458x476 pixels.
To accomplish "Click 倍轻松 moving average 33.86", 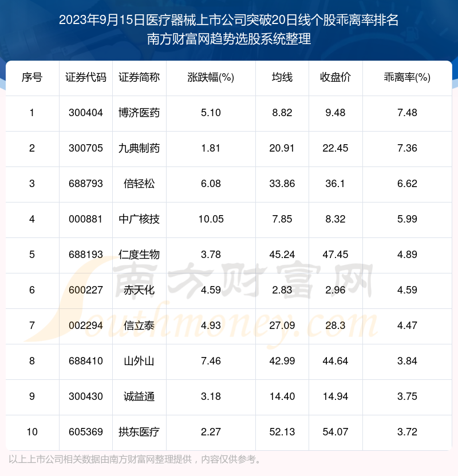I will 282,184.
